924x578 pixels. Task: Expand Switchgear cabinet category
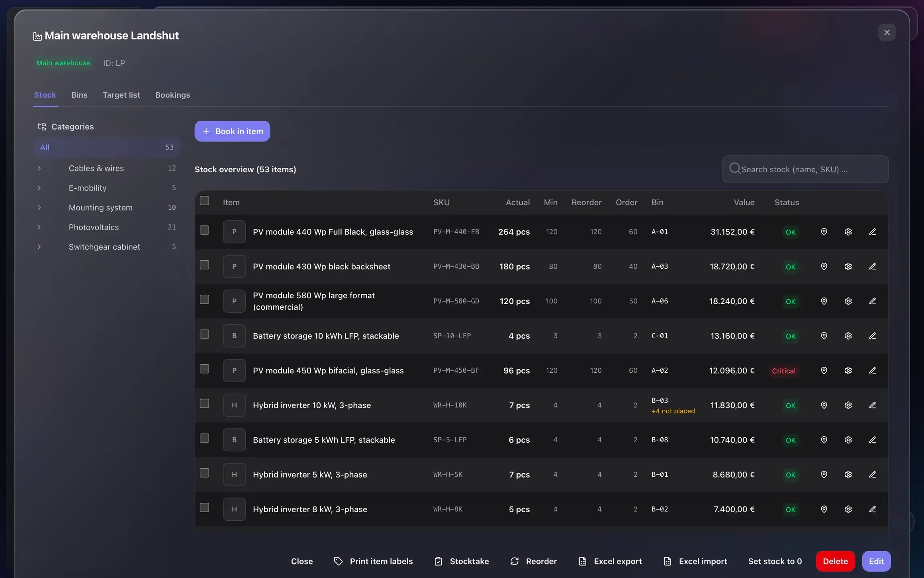39,247
